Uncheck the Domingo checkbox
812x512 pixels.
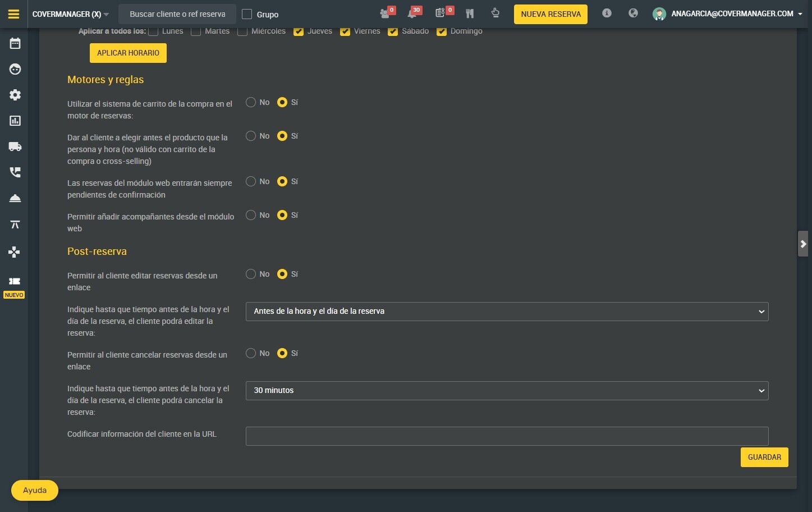click(x=442, y=31)
